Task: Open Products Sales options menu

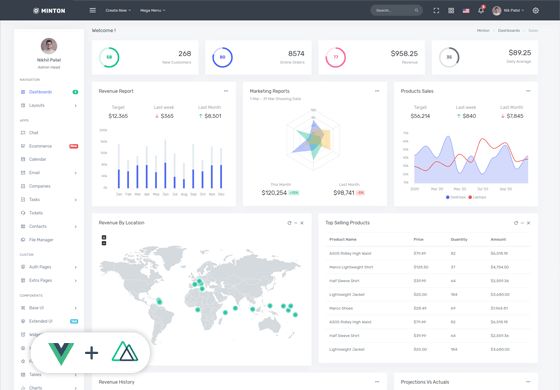Action: tap(528, 91)
